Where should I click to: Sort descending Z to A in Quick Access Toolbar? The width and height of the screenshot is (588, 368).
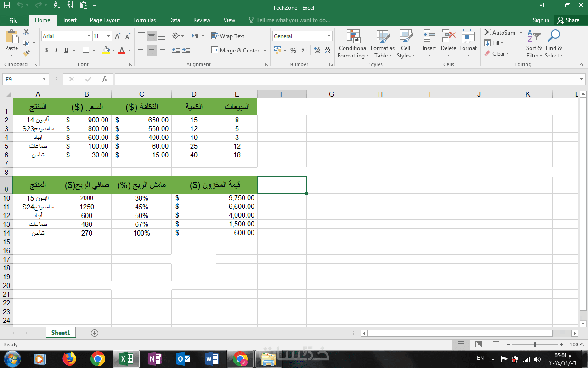[70, 5]
